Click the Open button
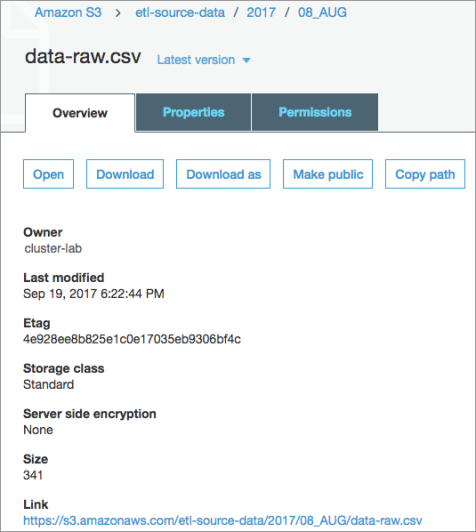The height and width of the screenshot is (532, 476). (49, 174)
